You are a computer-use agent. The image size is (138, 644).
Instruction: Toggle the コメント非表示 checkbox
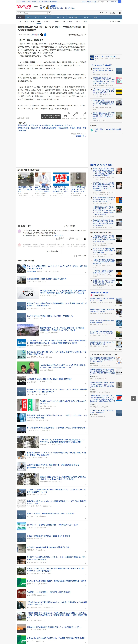pos(75,256)
